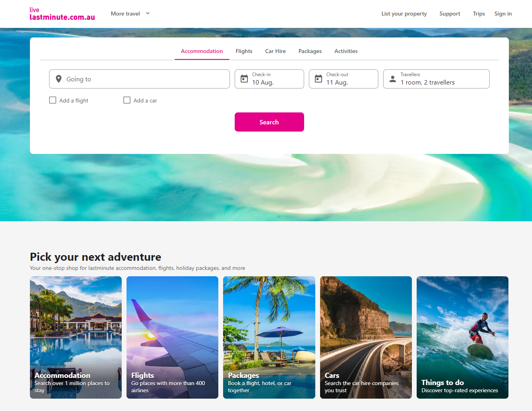532x411 pixels.
Task: Select the Packages tab
Action: 310,51
